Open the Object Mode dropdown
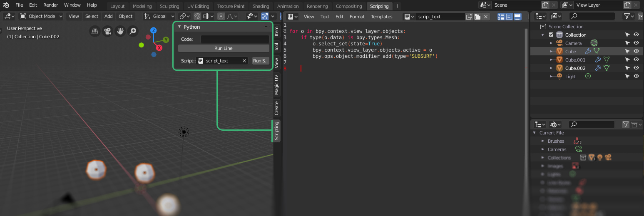644x216 pixels. (x=41, y=16)
